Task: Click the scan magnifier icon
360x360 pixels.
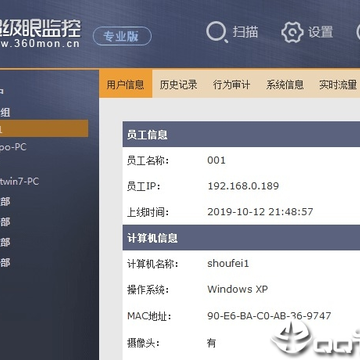Action: point(217,32)
